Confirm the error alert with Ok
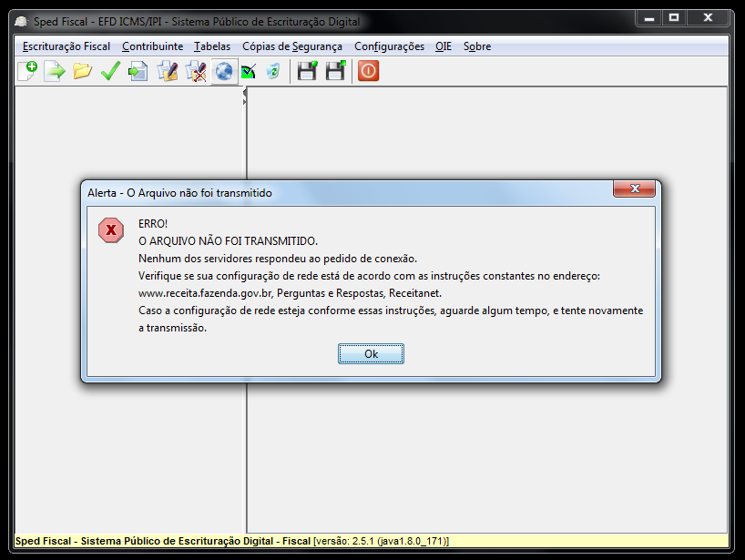Screen dimensions: 745x560 371,354
